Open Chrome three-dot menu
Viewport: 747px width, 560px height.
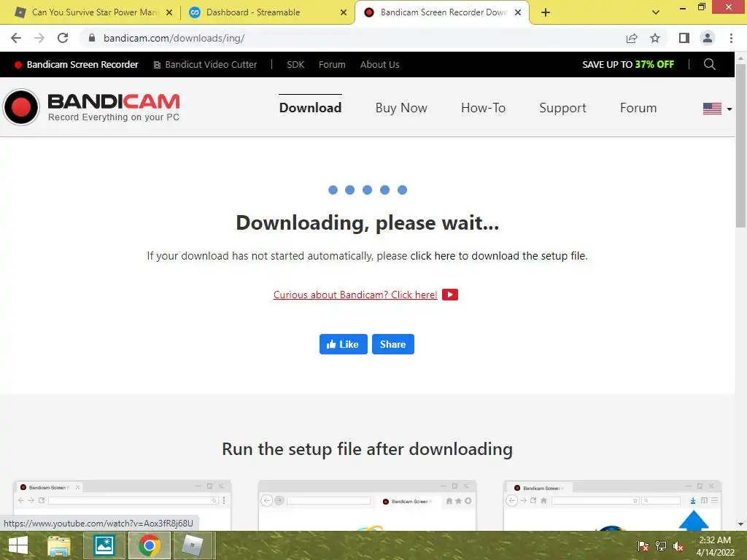(x=731, y=38)
